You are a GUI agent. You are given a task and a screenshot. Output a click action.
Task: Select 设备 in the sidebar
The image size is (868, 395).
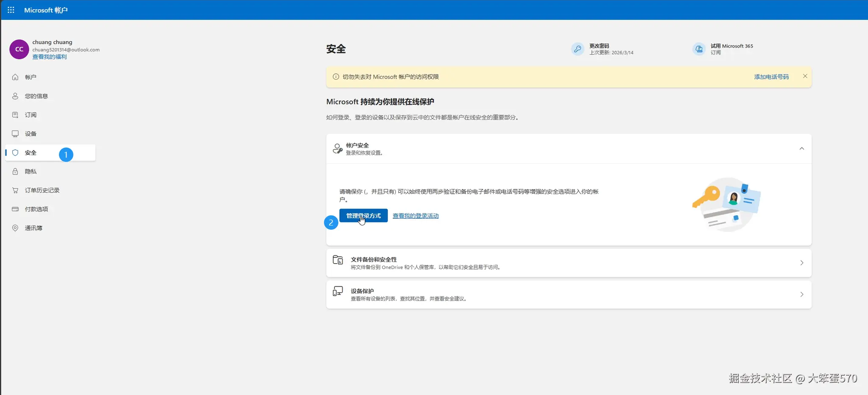point(50,134)
